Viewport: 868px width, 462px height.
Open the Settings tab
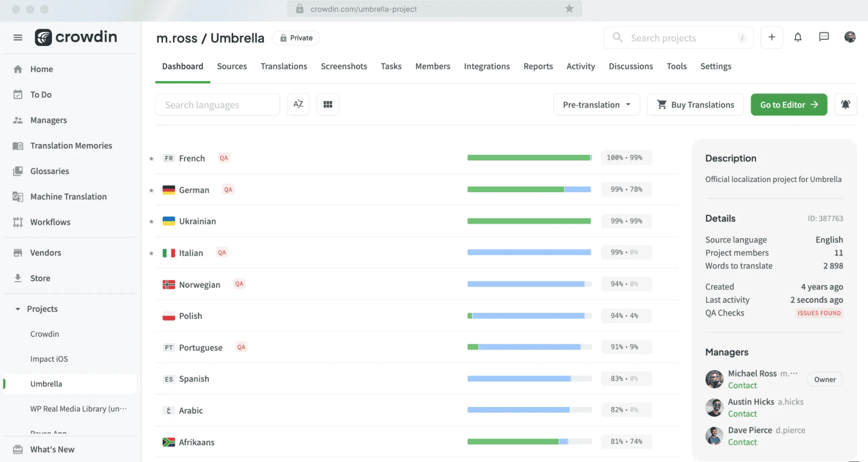click(x=715, y=67)
